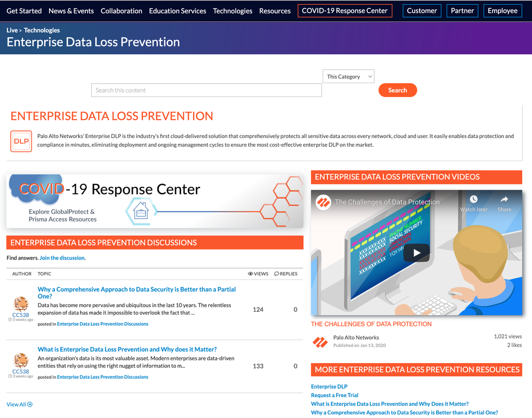The width and height of the screenshot is (532, 418).
Task: Click the orange Search button
Action: click(397, 90)
